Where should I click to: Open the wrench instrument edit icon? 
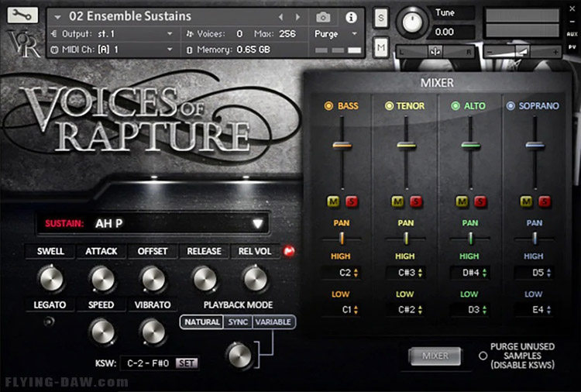[22, 15]
